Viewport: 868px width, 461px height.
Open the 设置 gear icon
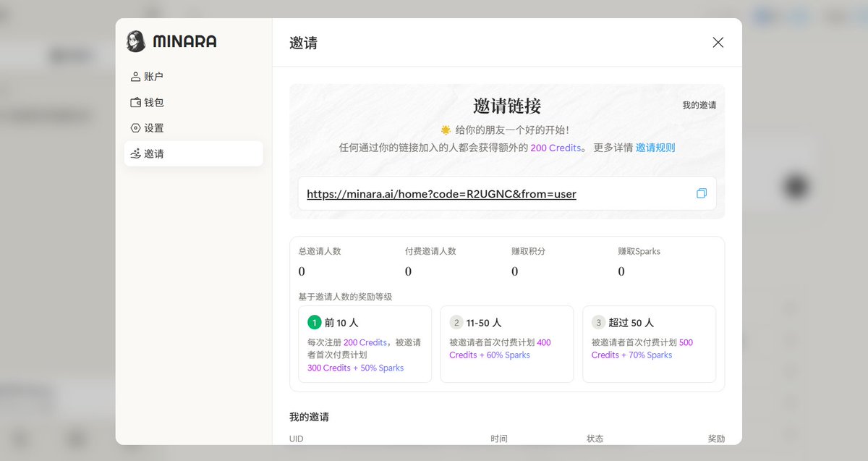click(135, 128)
